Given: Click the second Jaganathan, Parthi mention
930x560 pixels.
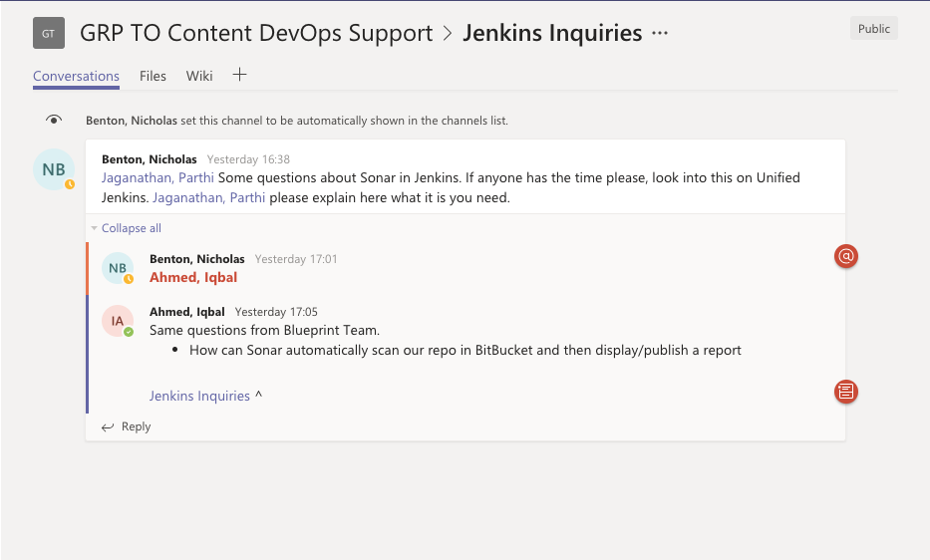Looking at the screenshot, I should pos(208,197).
